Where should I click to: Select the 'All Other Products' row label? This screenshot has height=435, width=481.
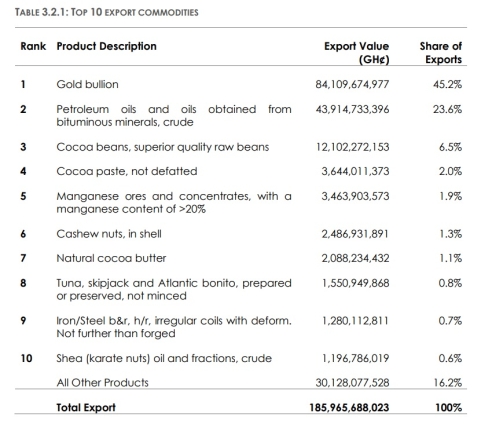pos(102,383)
